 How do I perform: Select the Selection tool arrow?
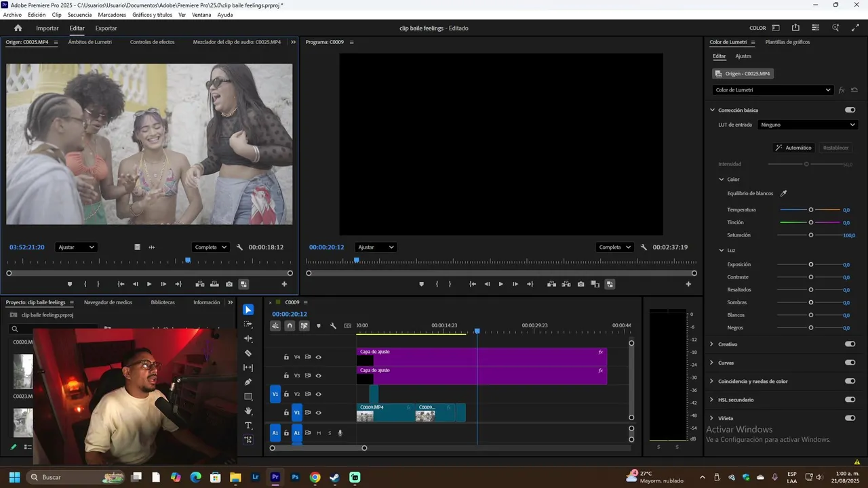(x=248, y=310)
